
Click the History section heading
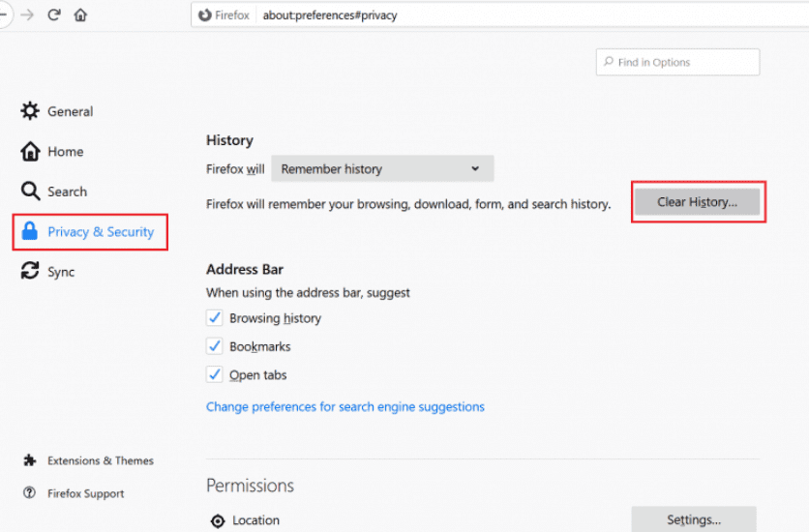(229, 140)
